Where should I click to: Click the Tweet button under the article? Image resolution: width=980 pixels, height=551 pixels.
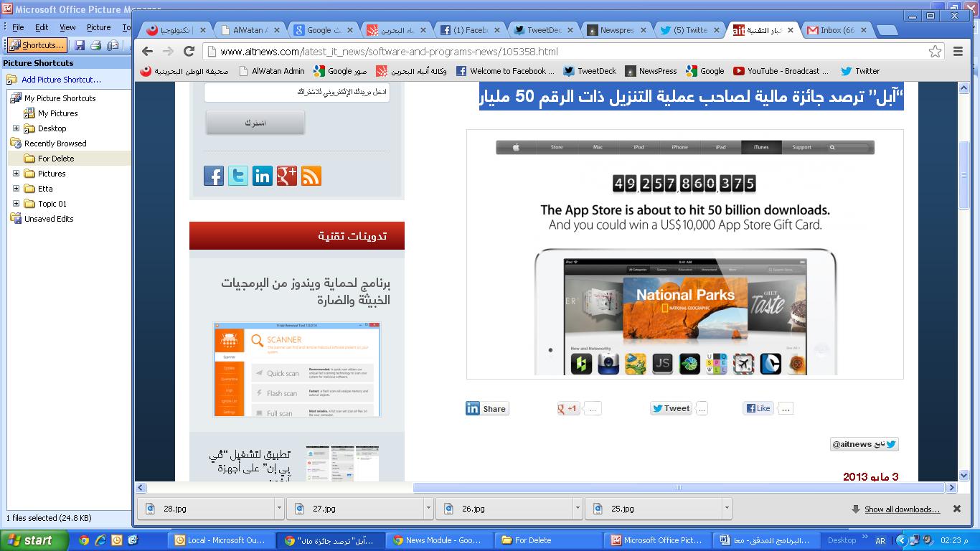click(671, 408)
